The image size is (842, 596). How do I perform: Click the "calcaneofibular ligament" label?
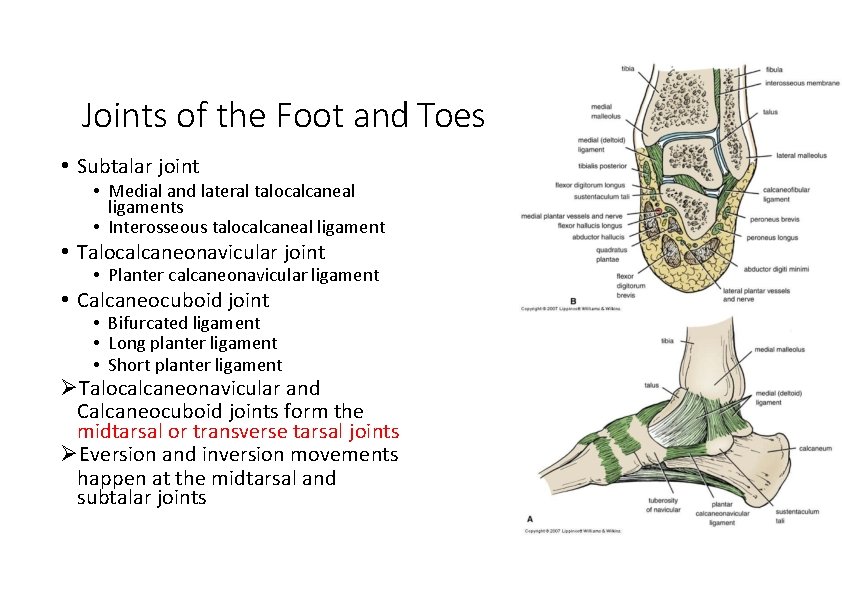click(x=786, y=193)
